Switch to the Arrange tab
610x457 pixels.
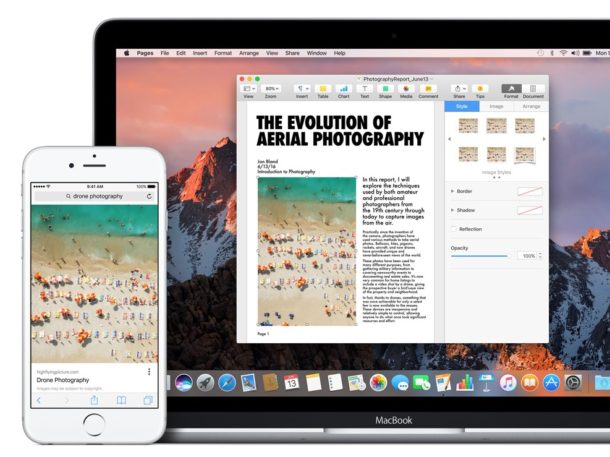coord(531,106)
